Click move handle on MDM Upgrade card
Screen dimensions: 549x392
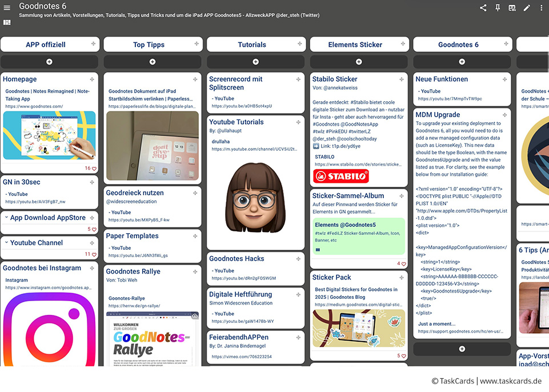[504, 115]
